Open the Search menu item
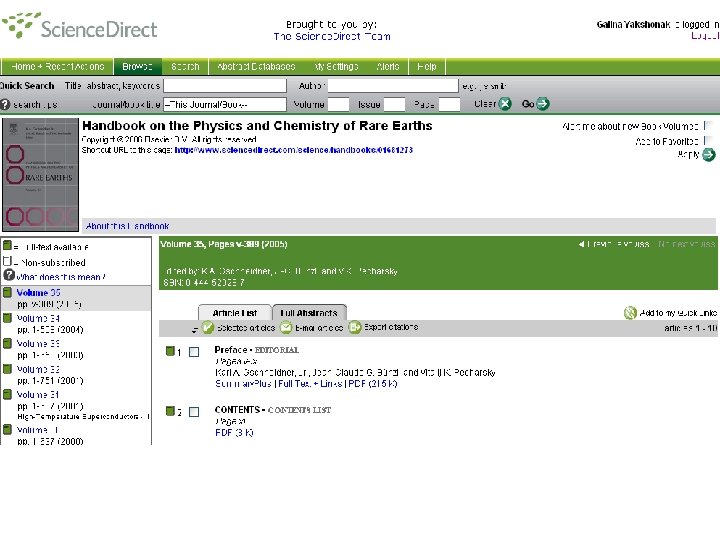The image size is (720, 540). pyautogui.click(x=185, y=67)
